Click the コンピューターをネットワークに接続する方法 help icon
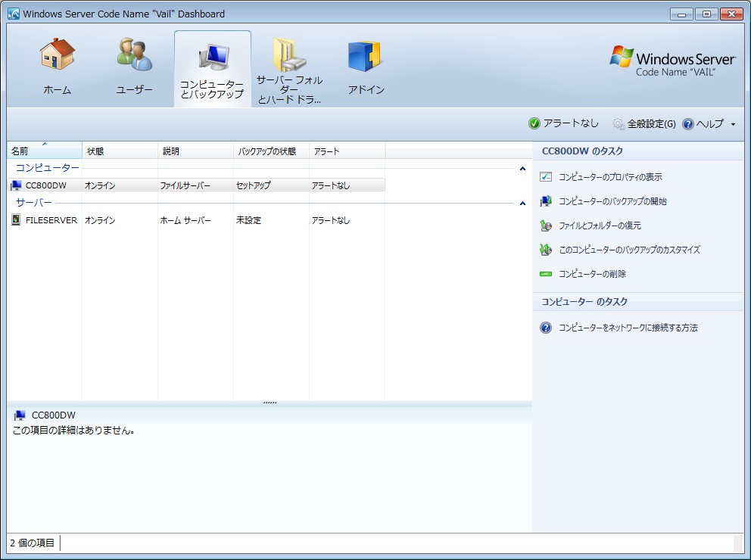The height and width of the screenshot is (560, 751). point(546,328)
